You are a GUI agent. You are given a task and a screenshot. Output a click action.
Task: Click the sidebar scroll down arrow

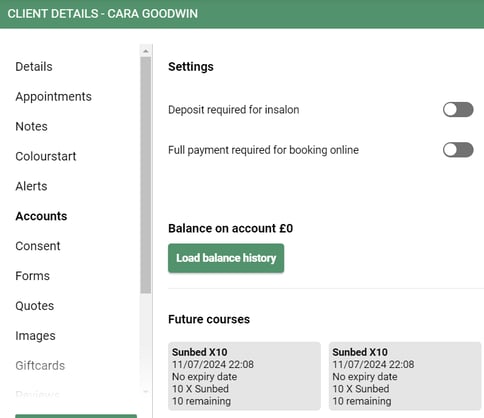(x=146, y=391)
